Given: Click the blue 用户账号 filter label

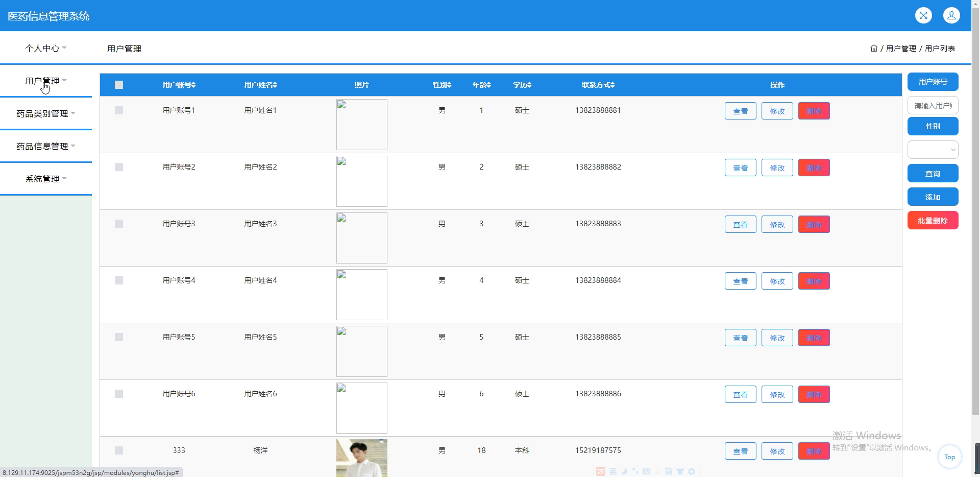Looking at the screenshot, I should tap(933, 82).
